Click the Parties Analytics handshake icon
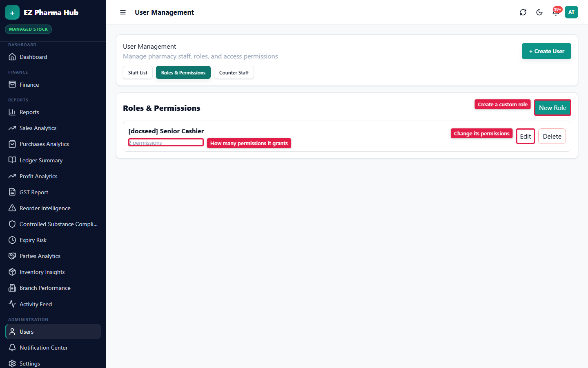This screenshot has width=588, height=368. coord(12,256)
